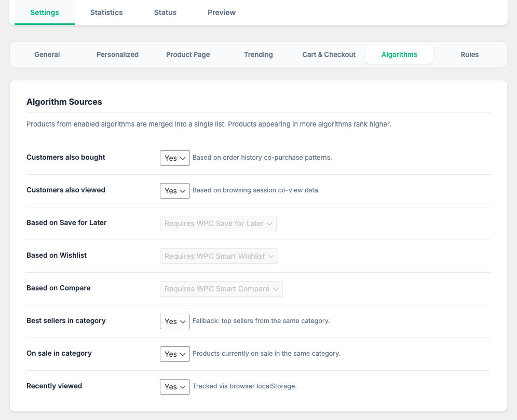Go to Cart & Checkout sub-tab
Image resolution: width=517 pixels, height=420 pixels.
[329, 54]
